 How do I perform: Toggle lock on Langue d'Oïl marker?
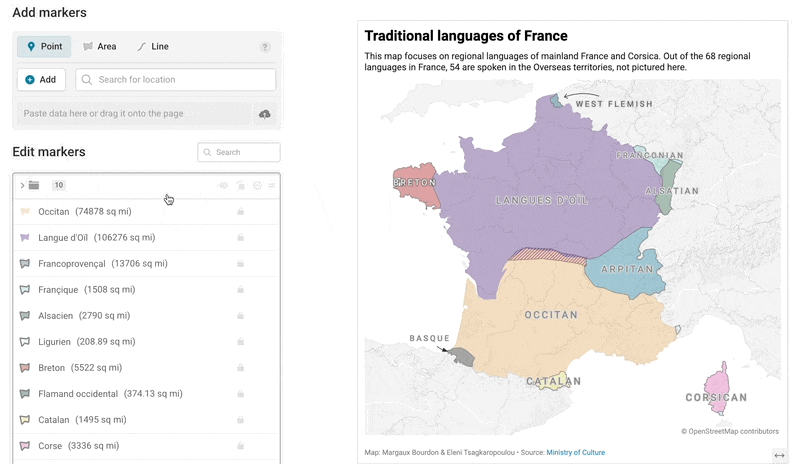240,237
